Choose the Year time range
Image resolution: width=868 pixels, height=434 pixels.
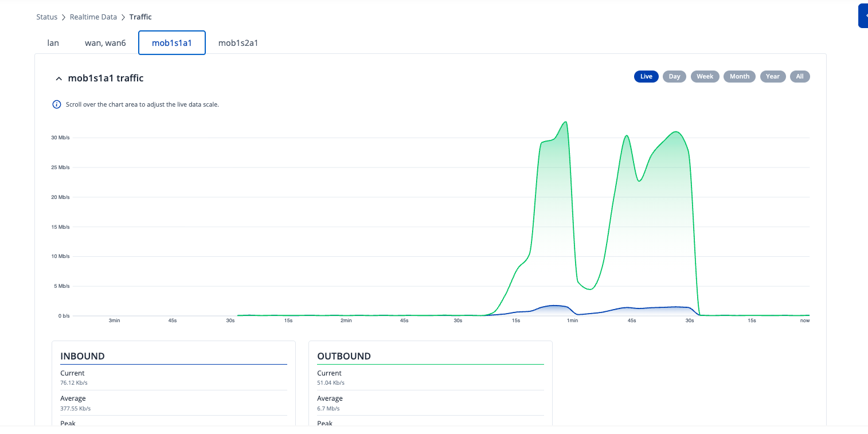point(773,77)
